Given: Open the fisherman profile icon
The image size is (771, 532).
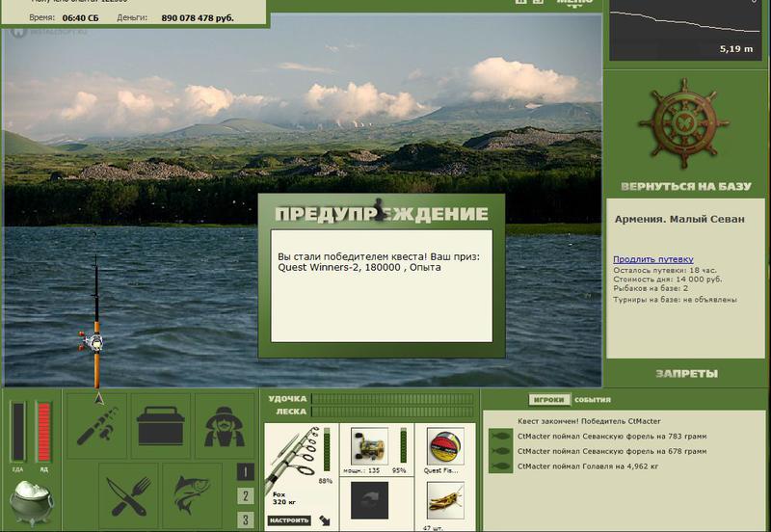Looking at the screenshot, I should pos(225,426).
